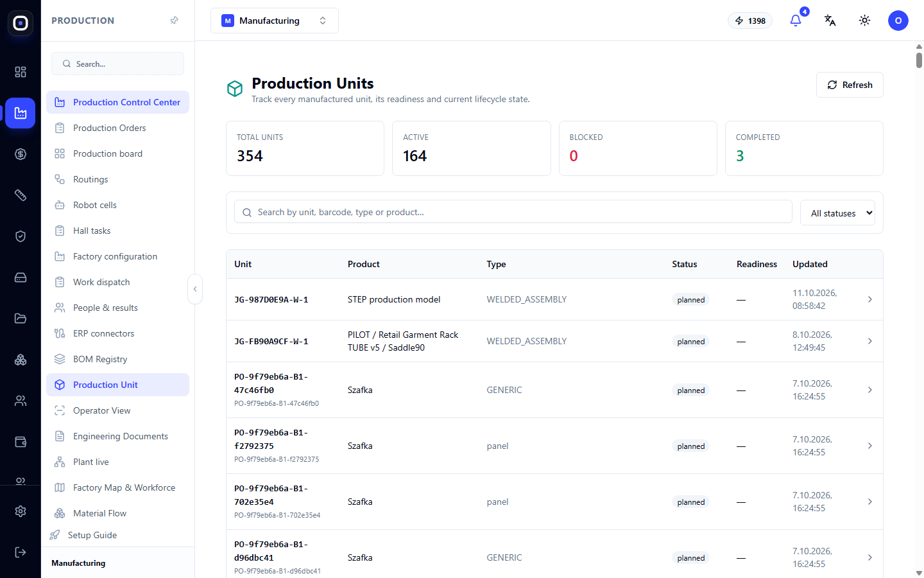
Task: Click the app logo at top left
Action: (21, 23)
